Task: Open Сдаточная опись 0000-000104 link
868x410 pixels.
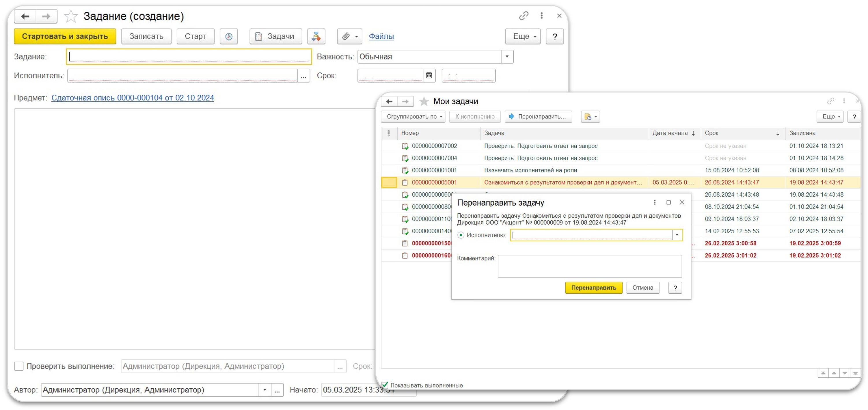Action: tap(133, 98)
